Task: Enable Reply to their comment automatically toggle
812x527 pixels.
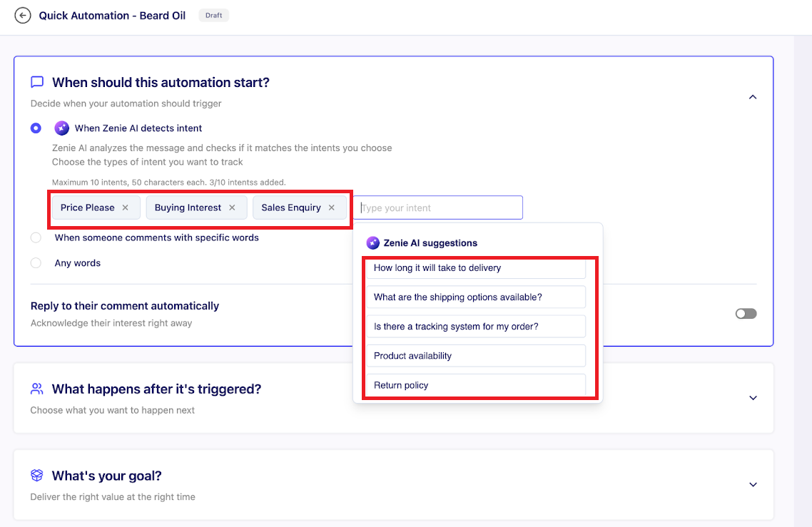Action: [746, 314]
